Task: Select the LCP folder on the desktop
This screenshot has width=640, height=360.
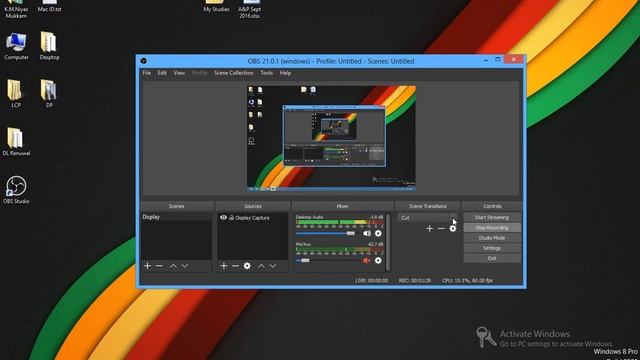Action: pyautogui.click(x=16, y=93)
